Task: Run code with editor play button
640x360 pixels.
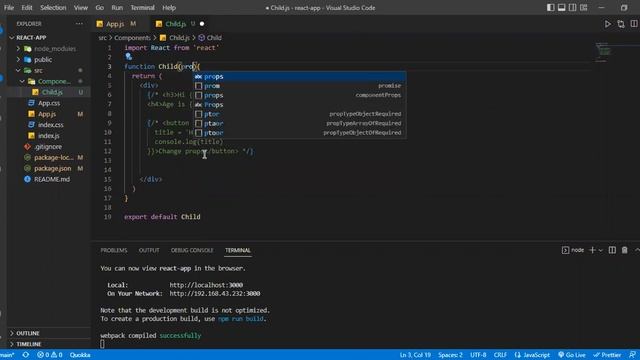Action: tap(608, 24)
